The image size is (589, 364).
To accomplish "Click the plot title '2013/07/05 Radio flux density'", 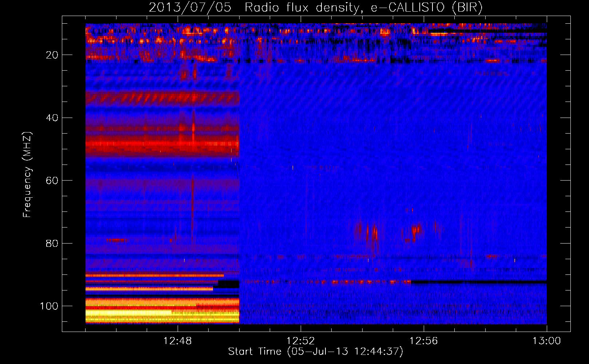I will tap(254, 8).
